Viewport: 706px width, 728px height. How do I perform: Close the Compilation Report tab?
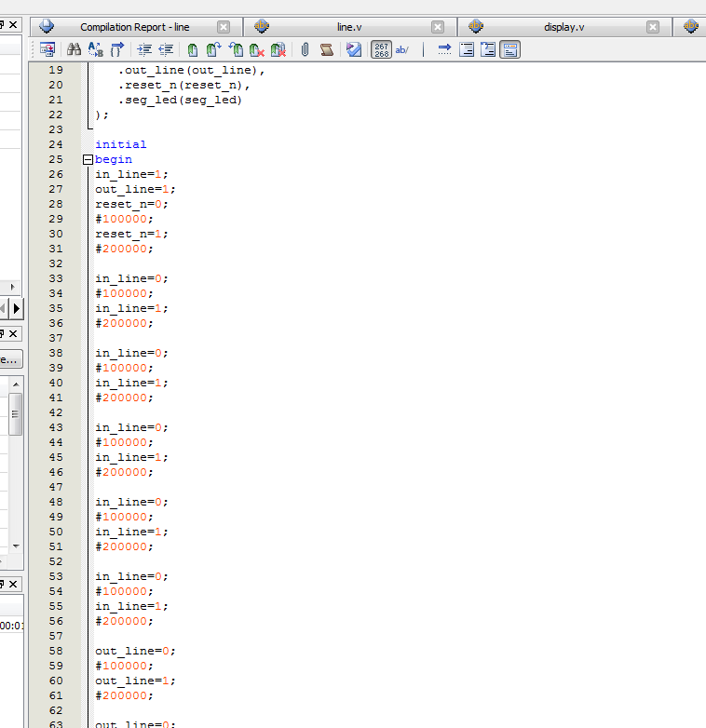(224, 27)
